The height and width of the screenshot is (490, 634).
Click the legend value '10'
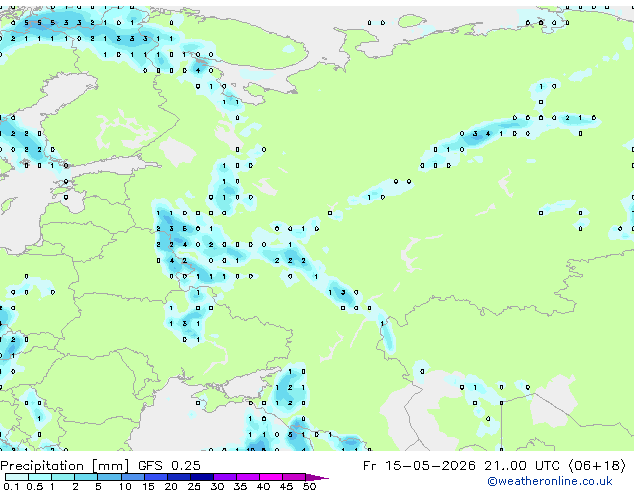point(125,486)
